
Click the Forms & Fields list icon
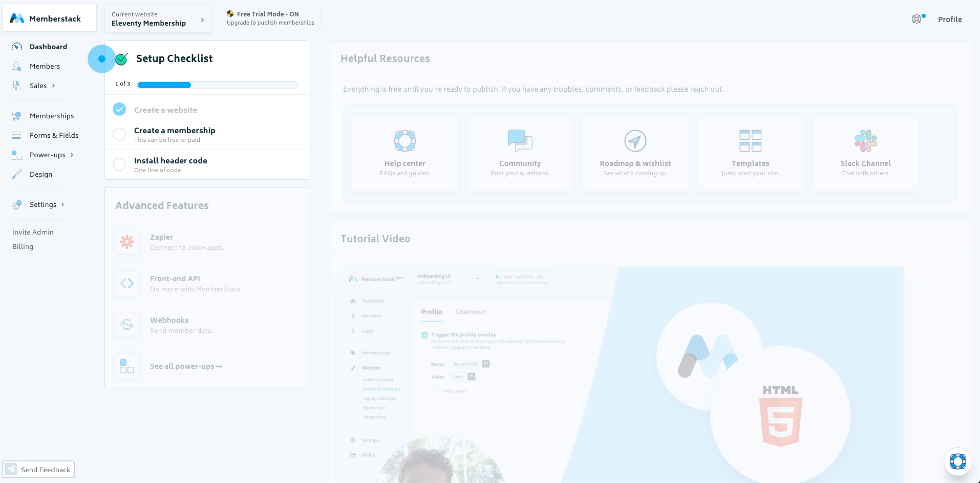point(17,135)
